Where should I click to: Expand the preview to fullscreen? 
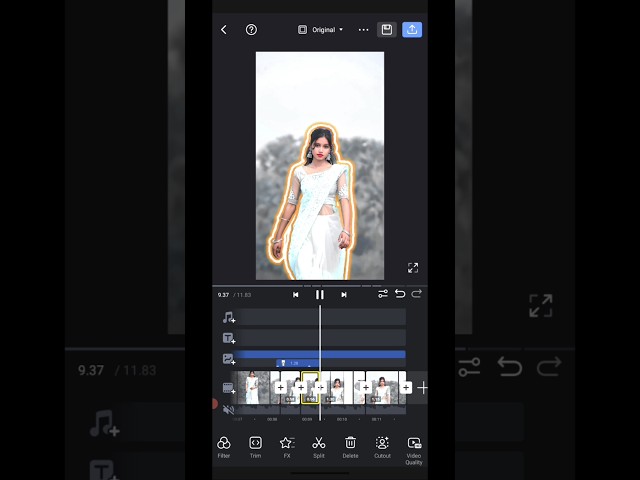click(413, 268)
